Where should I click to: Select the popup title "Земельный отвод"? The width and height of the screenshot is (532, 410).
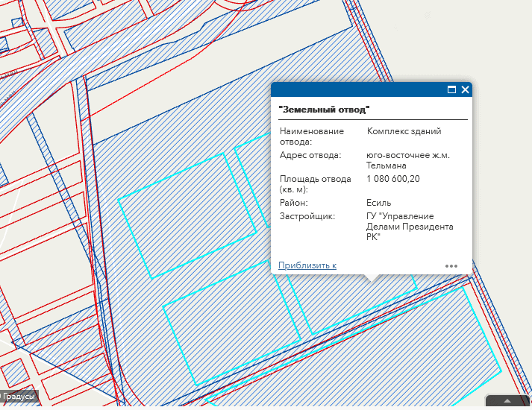pyautogui.click(x=324, y=110)
